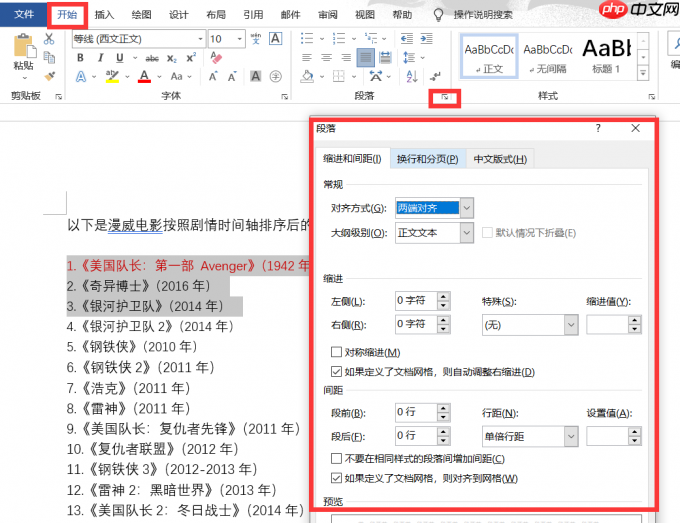Click the 段后 spacing field

416,435
